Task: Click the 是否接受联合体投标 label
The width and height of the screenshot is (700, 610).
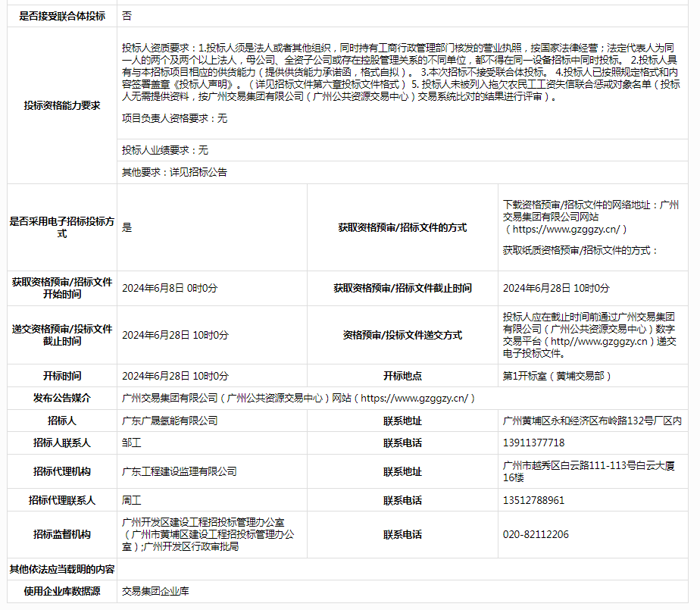Action: point(61,15)
